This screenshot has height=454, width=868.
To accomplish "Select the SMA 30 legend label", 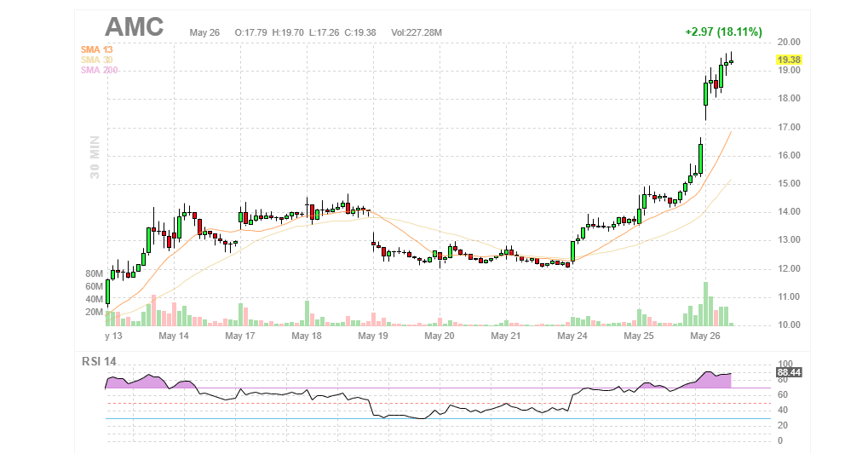I will [x=97, y=60].
